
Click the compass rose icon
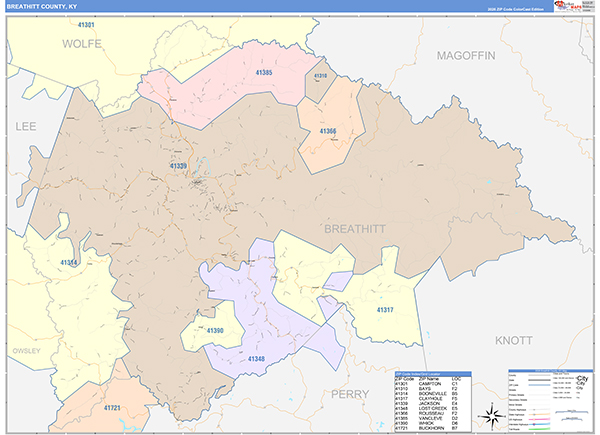(x=492, y=416)
